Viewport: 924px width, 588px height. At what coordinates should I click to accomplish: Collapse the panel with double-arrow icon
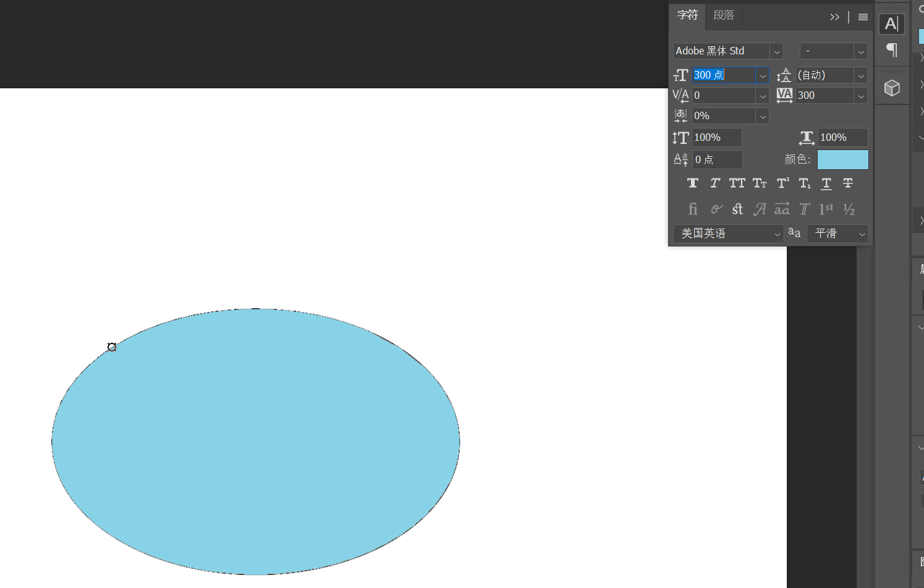click(x=834, y=17)
